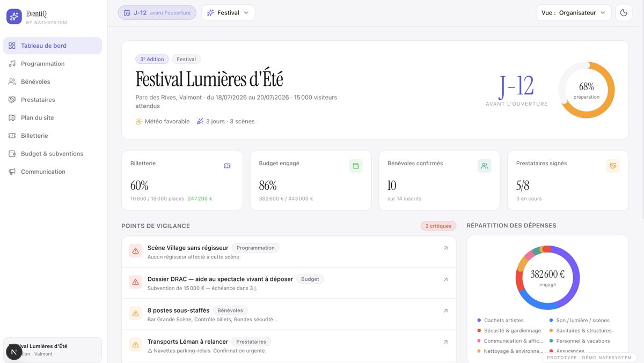Click the wallet icon on Budget engagé card

[x=356, y=166]
